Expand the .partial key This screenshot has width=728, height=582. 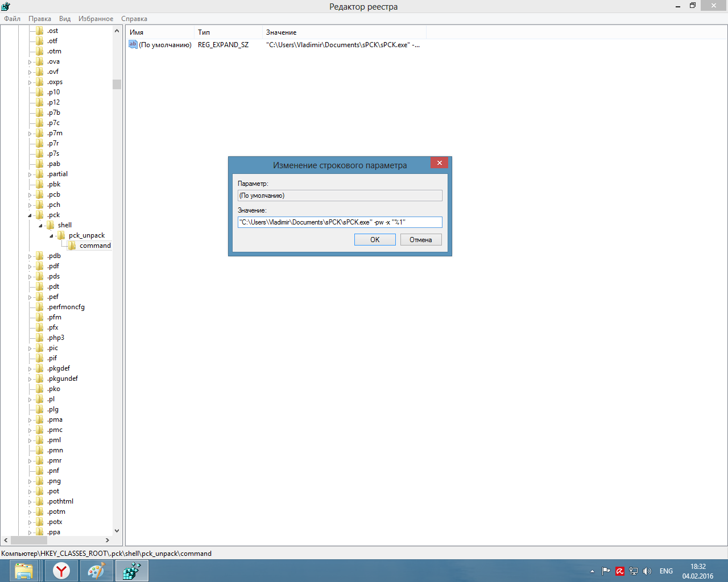30,174
